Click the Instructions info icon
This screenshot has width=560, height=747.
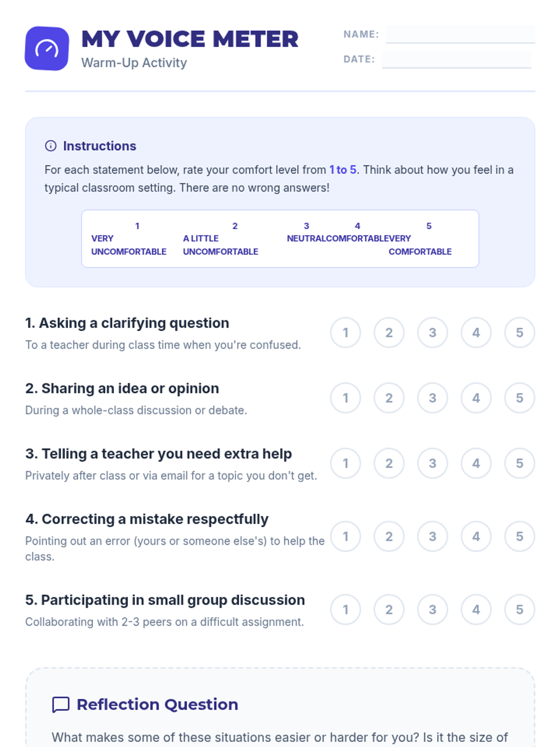[50, 146]
